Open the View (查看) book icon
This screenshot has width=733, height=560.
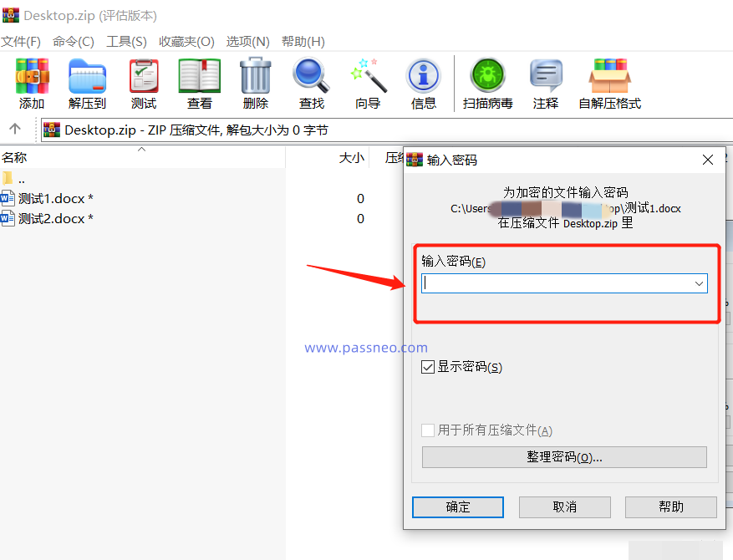tap(200, 76)
